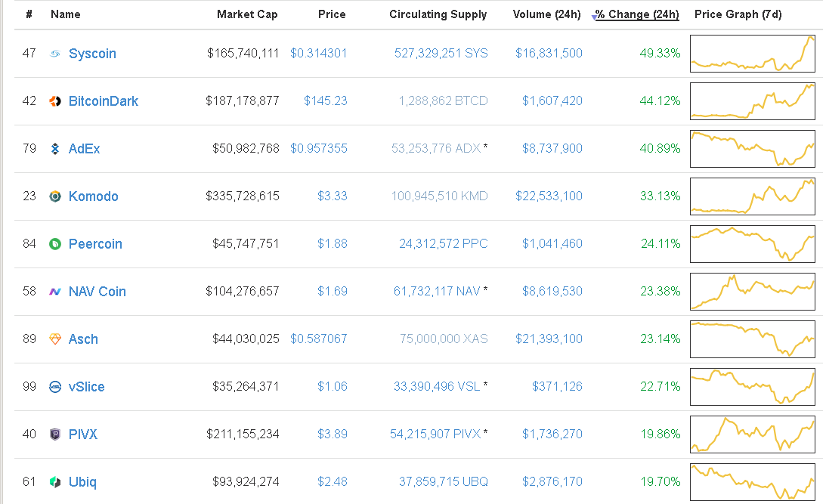This screenshot has width=826, height=504.
Task: Sort by the % Change (24h) column header
Action: [x=637, y=15]
